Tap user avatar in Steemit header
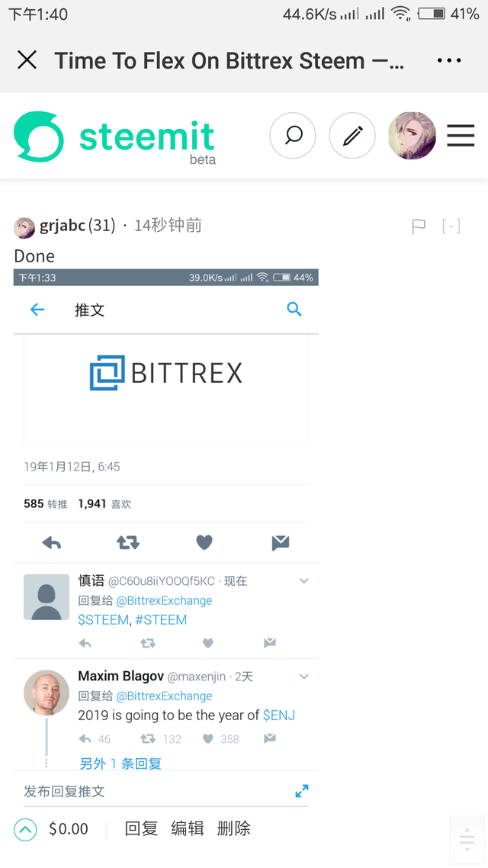This screenshot has height=868, width=488. pos(413,136)
